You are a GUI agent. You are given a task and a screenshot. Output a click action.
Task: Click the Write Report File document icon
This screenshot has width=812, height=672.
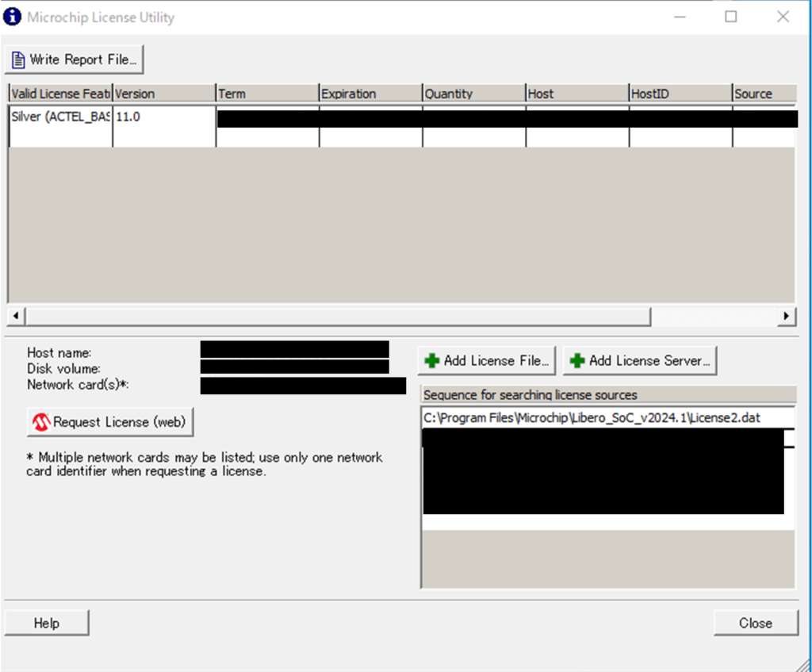(18, 60)
